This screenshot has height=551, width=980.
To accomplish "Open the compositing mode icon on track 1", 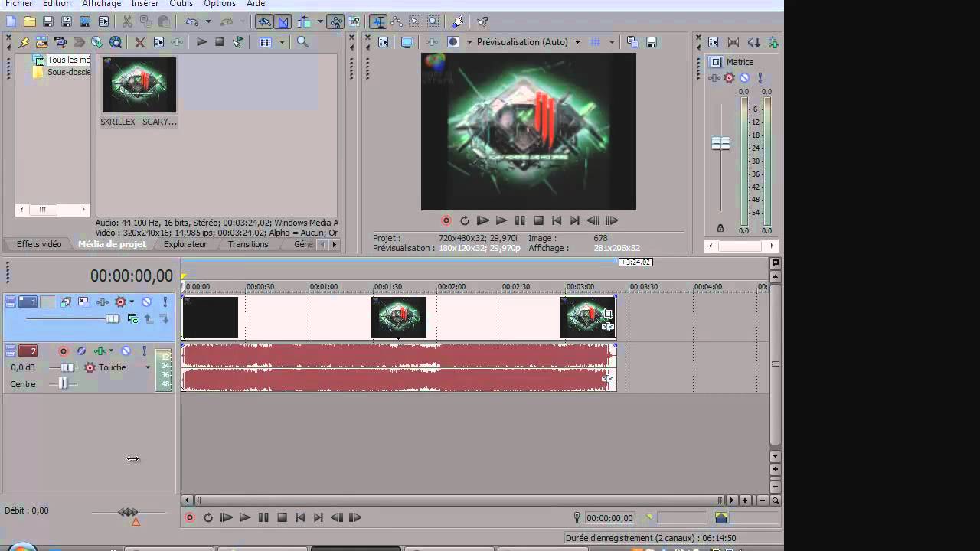I will (x=132, y=318).
